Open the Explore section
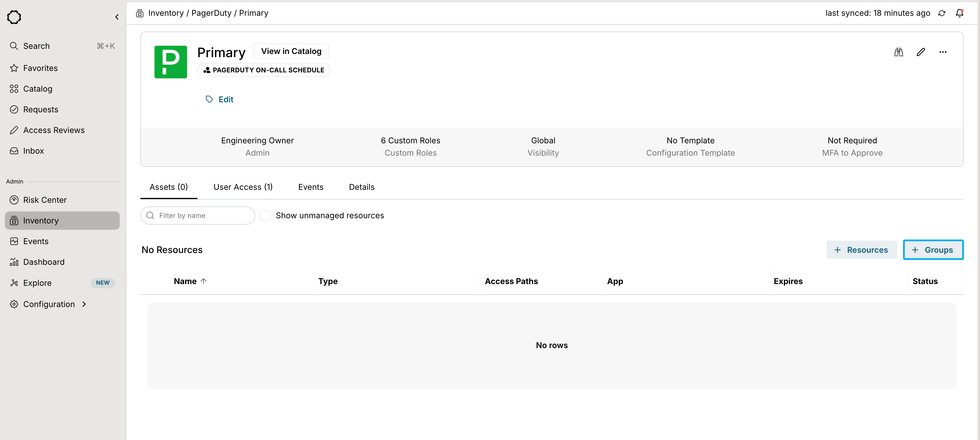980x440 pixels. [37, 283]
